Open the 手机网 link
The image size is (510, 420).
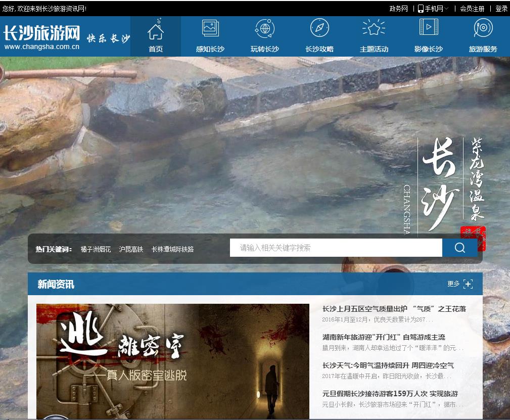434,9
